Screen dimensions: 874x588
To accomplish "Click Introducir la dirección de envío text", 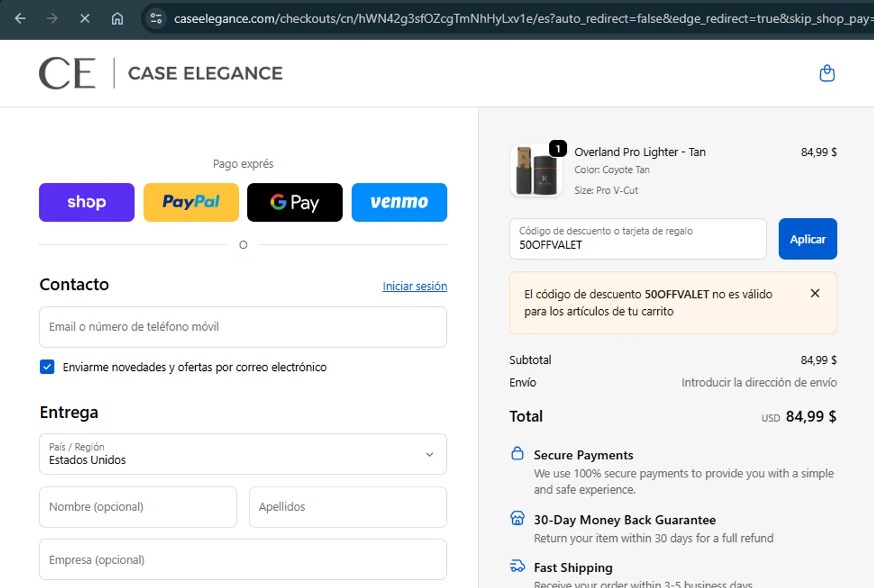I will (759, 382).
